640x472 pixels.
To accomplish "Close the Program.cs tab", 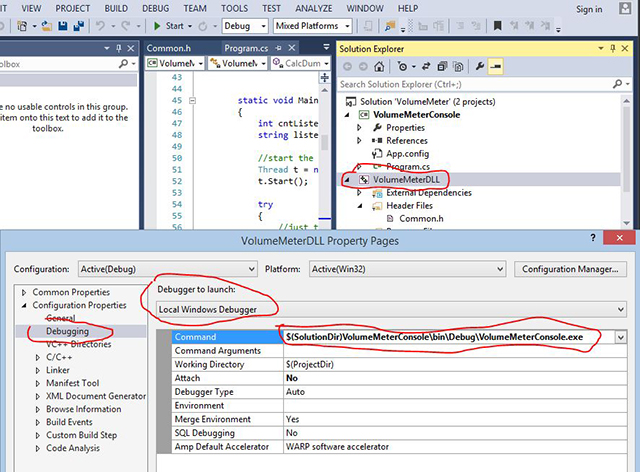I will click(x=291, y=48).
